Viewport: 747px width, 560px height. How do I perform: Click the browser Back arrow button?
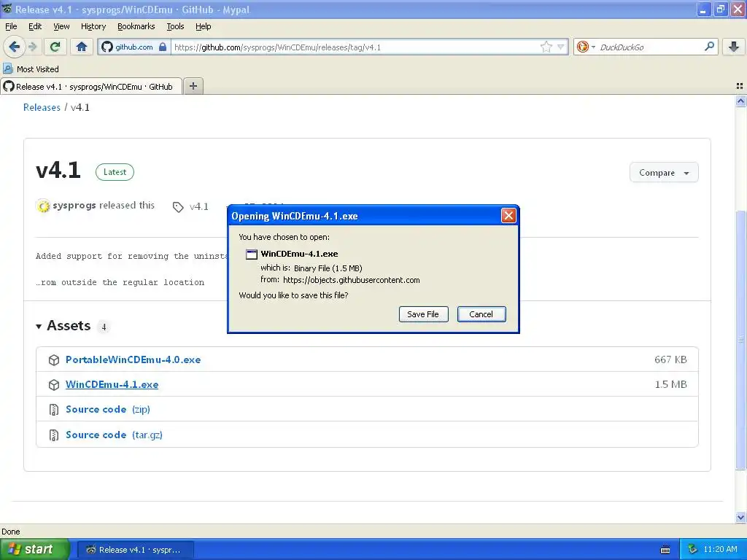pos(14,47)
